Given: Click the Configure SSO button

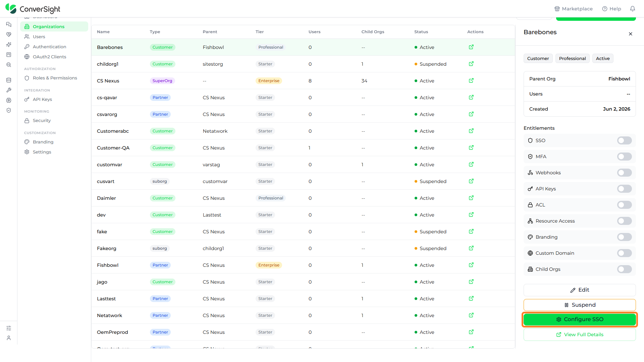Looking at the screenshot, I should point(579,319).
